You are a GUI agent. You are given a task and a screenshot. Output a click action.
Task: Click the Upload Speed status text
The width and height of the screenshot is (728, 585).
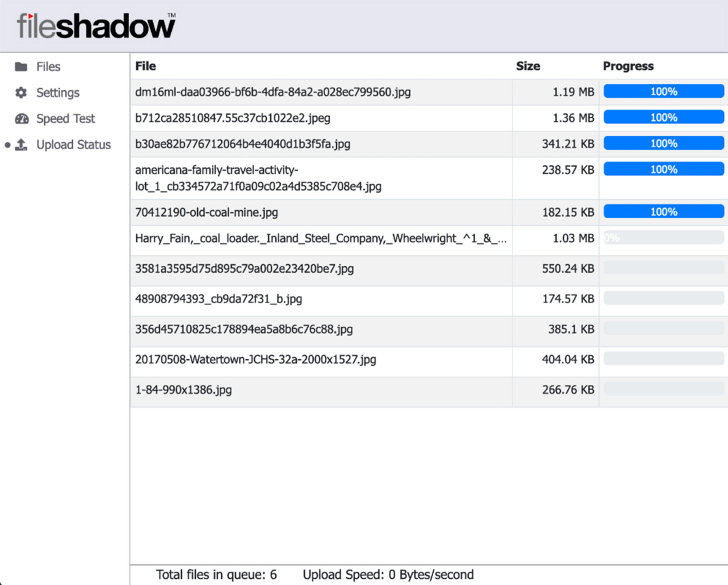coord(388,575)
